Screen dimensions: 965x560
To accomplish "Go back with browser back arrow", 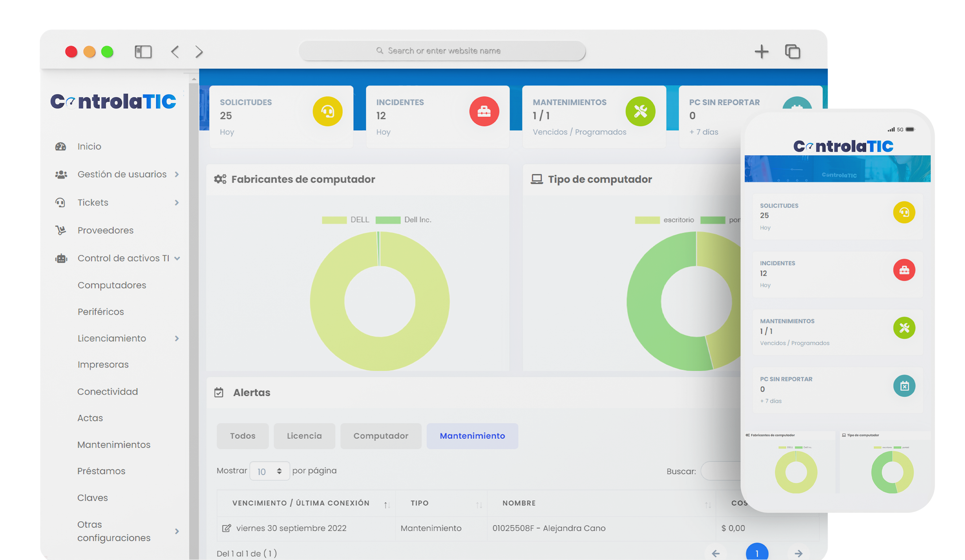I will [175, 52].
